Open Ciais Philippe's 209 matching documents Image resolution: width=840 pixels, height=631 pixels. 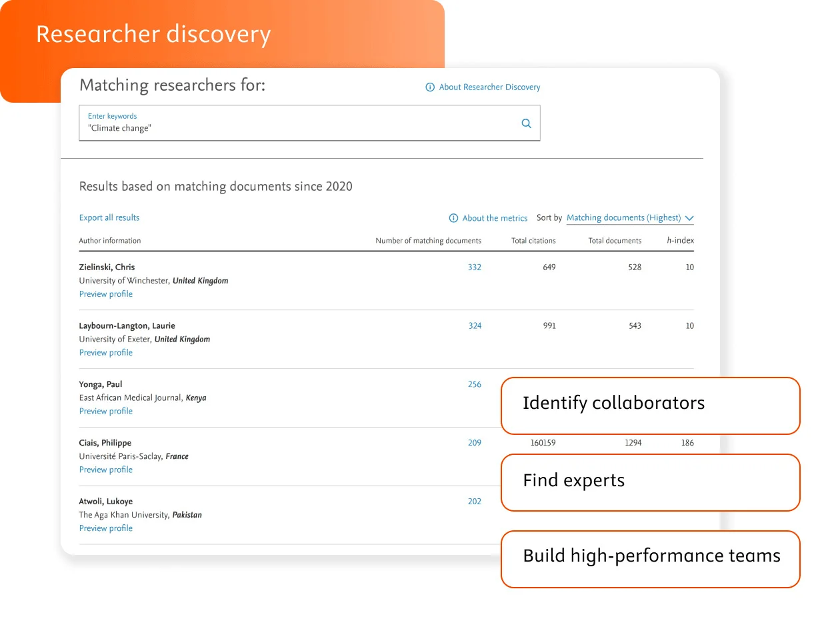[475, 442]
